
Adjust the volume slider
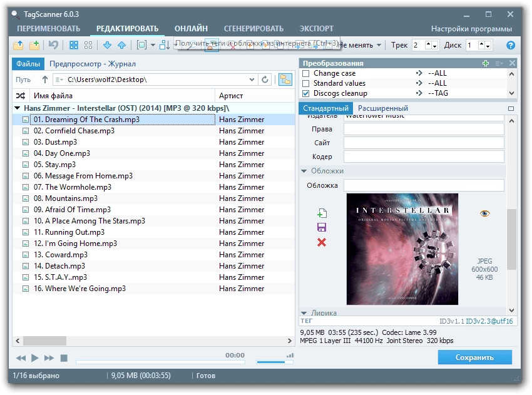(x=275, y=362)
